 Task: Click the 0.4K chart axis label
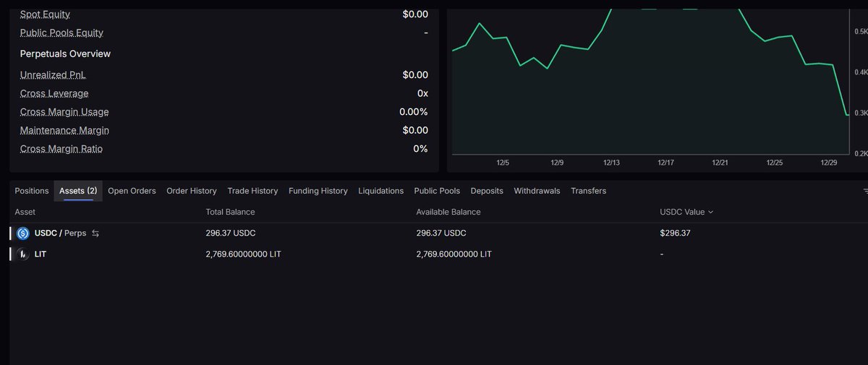pyautogui.click(x=861, y=72)
